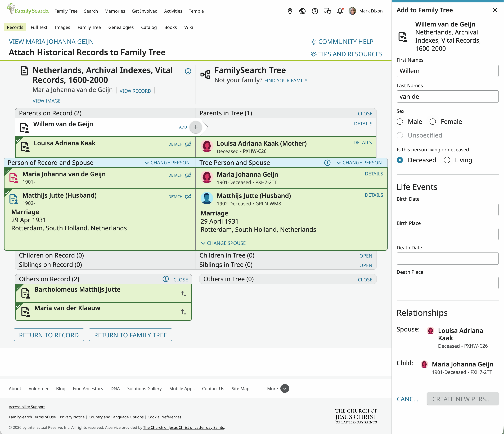Open the map location pin icon

pos(290,11)
